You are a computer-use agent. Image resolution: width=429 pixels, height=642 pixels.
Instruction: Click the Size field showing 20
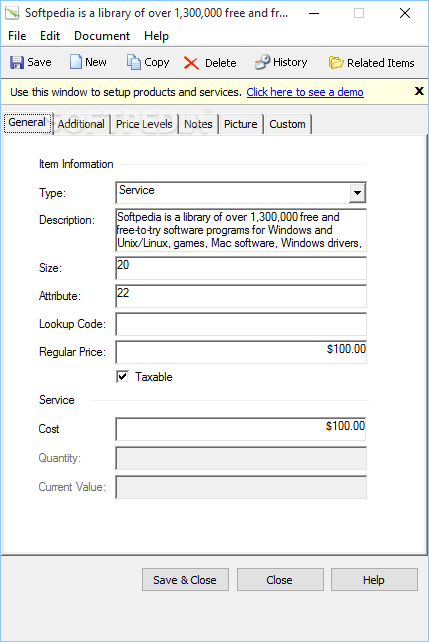[x=241, y=268]
